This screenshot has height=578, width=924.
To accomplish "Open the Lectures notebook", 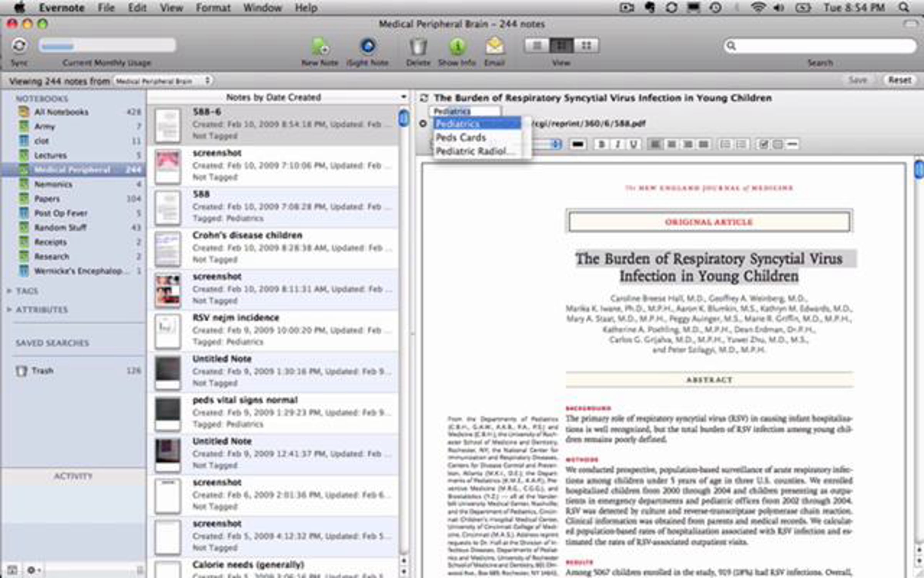I will (x=73, y=155).
